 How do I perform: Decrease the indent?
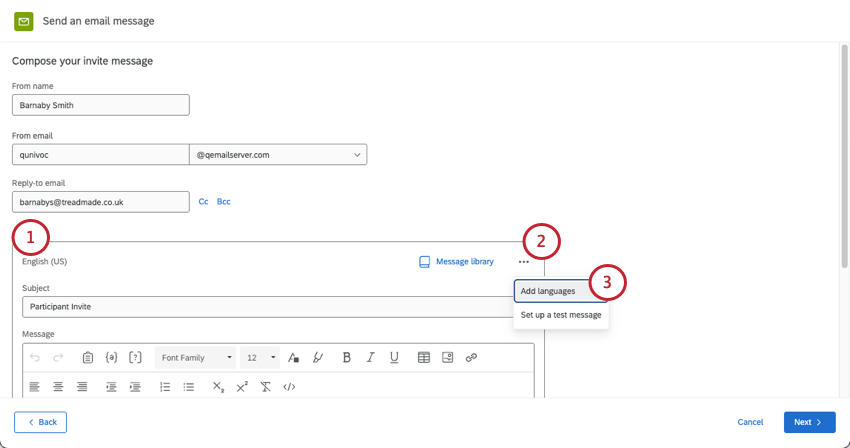click(x=111, y=387)
